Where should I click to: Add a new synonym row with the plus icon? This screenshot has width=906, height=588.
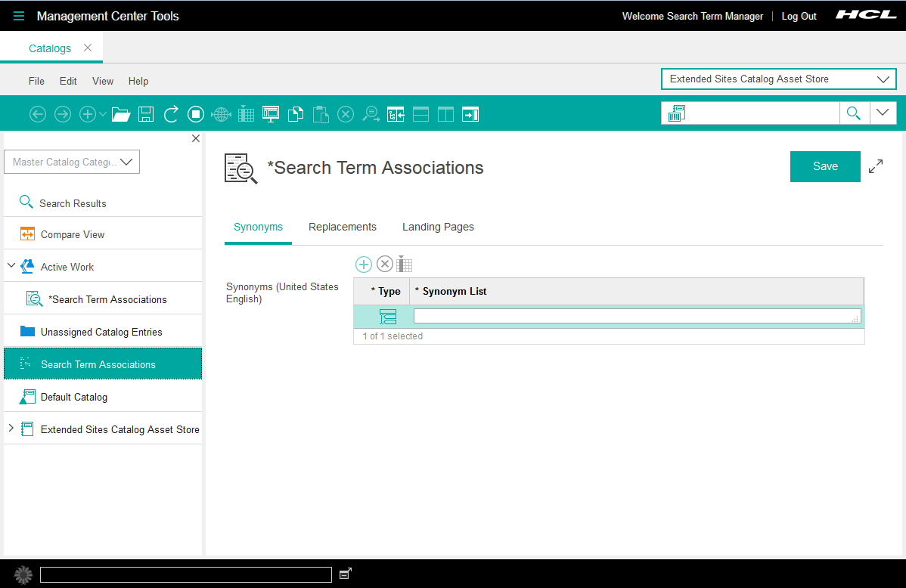point(364,264)
